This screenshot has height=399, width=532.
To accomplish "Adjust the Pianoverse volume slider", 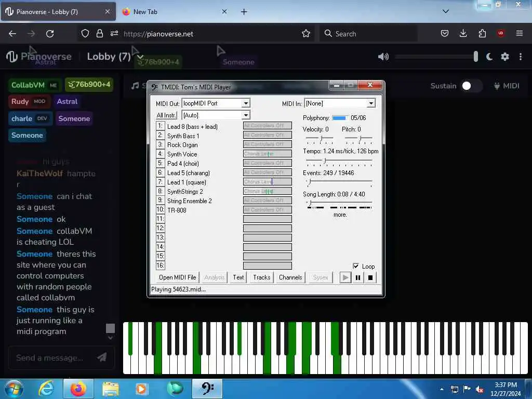I will [436, 57].
